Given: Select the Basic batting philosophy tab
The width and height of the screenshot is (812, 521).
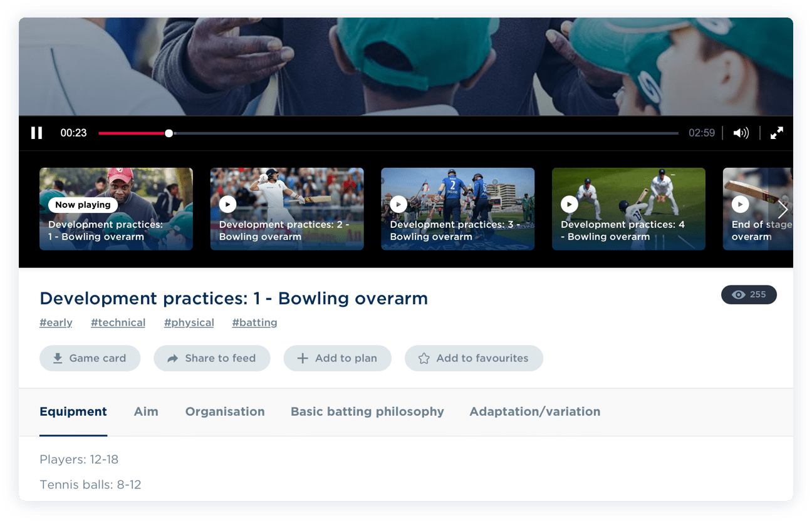Looking at the screenshot, I should coord(367,411).
